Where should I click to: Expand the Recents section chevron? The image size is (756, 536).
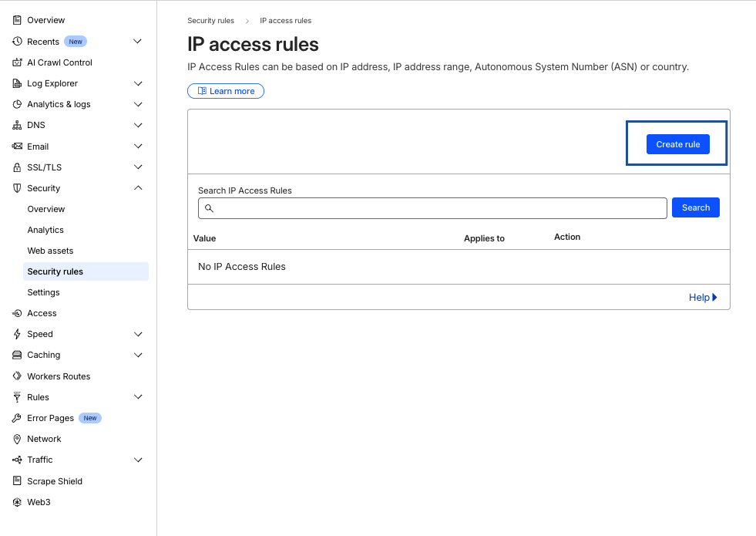(137, 42)
